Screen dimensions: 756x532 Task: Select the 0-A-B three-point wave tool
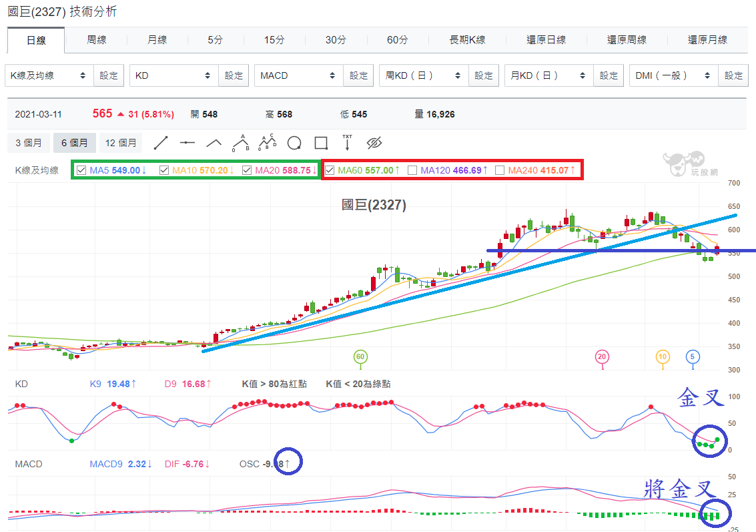tap(241, 143)
